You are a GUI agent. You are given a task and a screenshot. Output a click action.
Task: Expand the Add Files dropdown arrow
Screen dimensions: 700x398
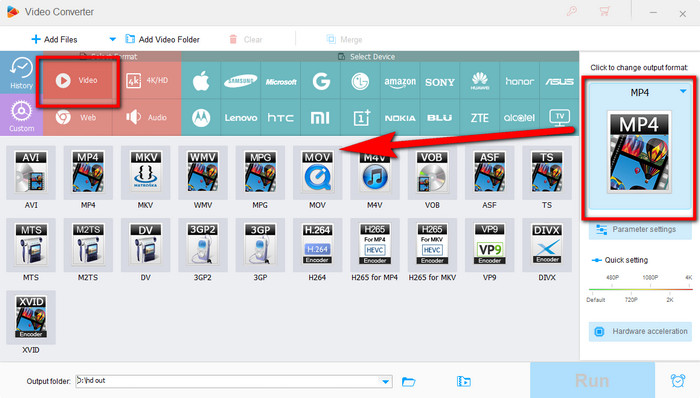coord(112,39)
